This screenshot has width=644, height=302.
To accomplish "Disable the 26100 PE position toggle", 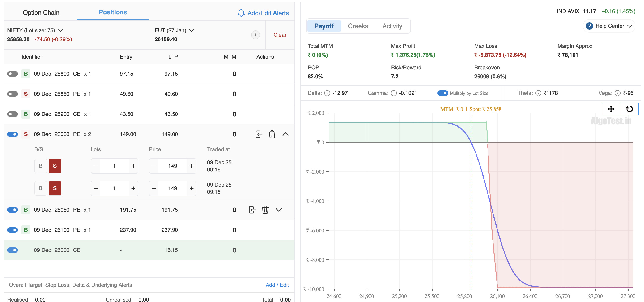I will [x=13, y=230].
